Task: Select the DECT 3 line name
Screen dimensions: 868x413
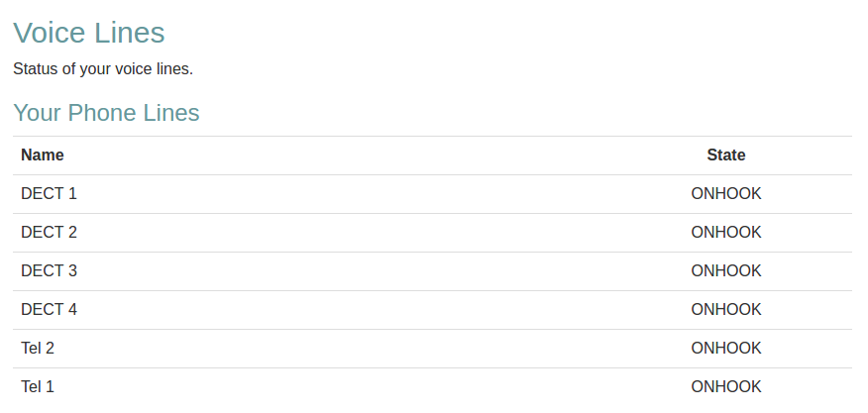Action: tap(49, 270)
